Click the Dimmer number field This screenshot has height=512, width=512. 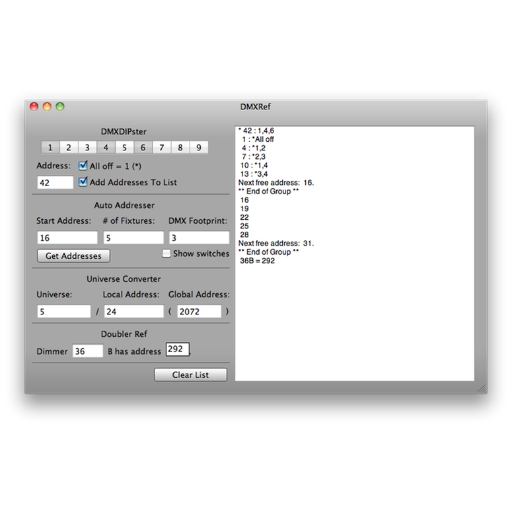(88, 351)
